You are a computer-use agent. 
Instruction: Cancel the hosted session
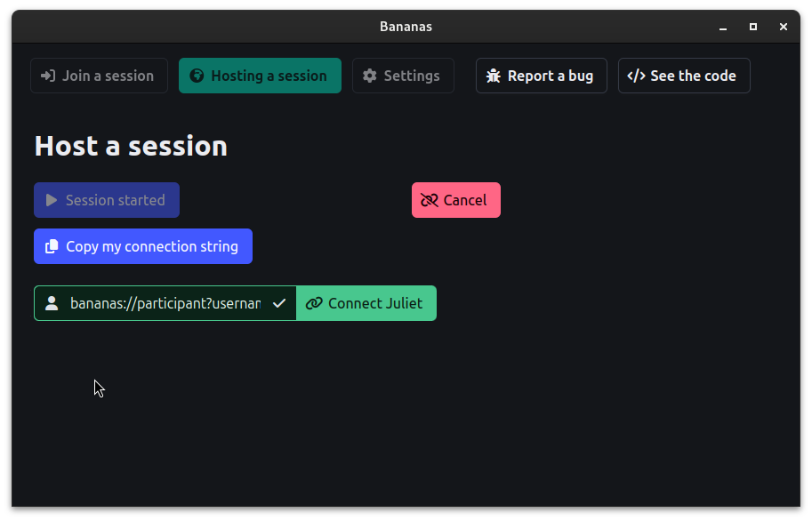pyautogui.click(x=456, y=200)
